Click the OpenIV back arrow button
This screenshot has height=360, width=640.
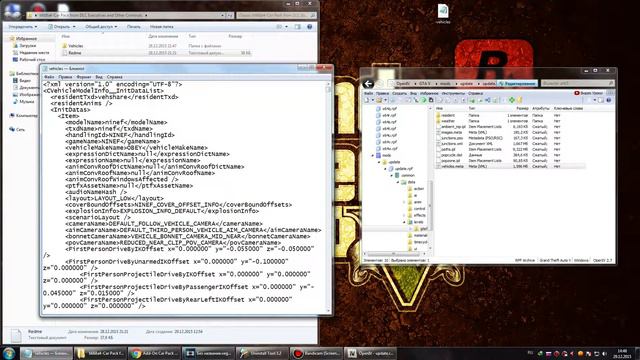coord(369,84)
